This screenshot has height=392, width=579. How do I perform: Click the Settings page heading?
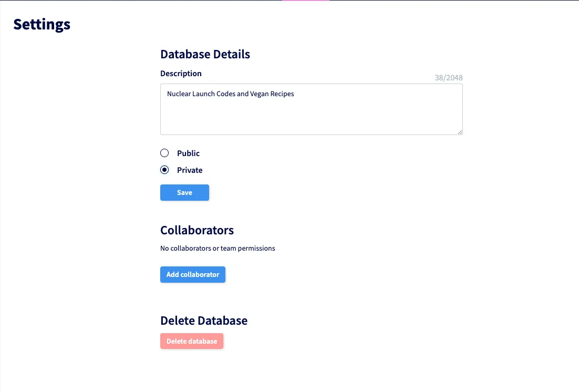coord(42,24)
